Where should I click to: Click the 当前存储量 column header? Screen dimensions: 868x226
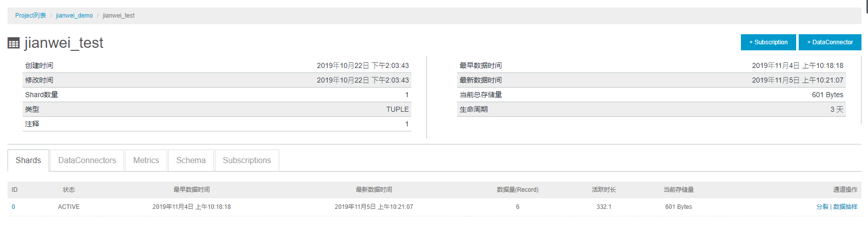pos(679,190)
